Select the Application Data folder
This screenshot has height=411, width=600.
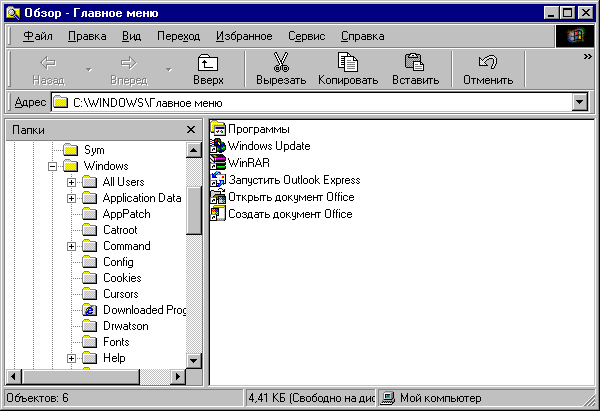coord(142,198)
